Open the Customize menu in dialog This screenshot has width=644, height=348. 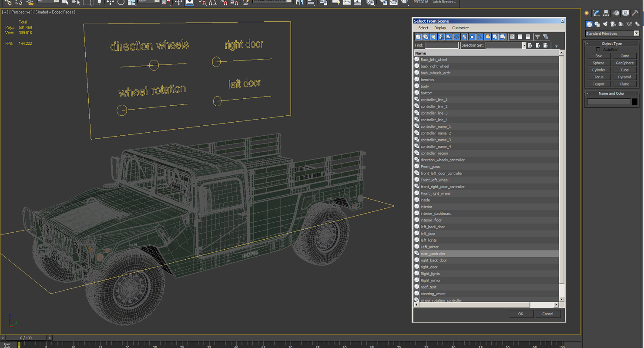[x=460, y=28]
